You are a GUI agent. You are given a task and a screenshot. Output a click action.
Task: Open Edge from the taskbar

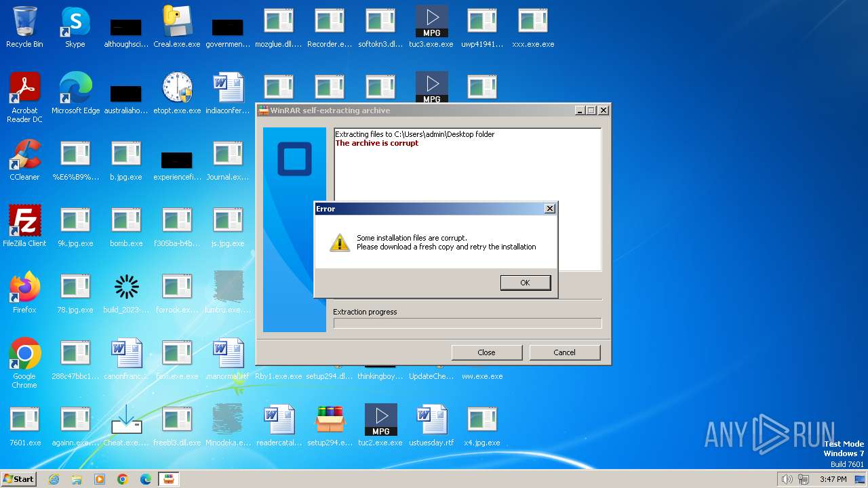[146, 479]
